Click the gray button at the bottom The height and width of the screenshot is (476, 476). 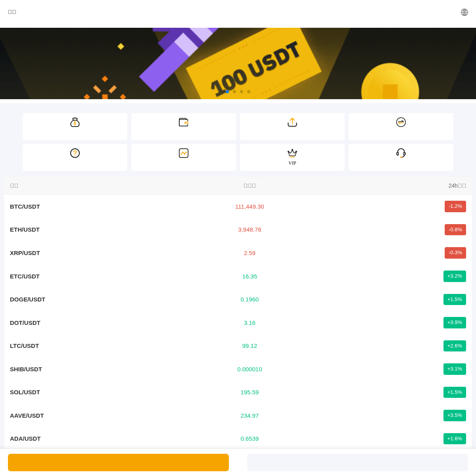pyautogui.click(x=357, y=463)
